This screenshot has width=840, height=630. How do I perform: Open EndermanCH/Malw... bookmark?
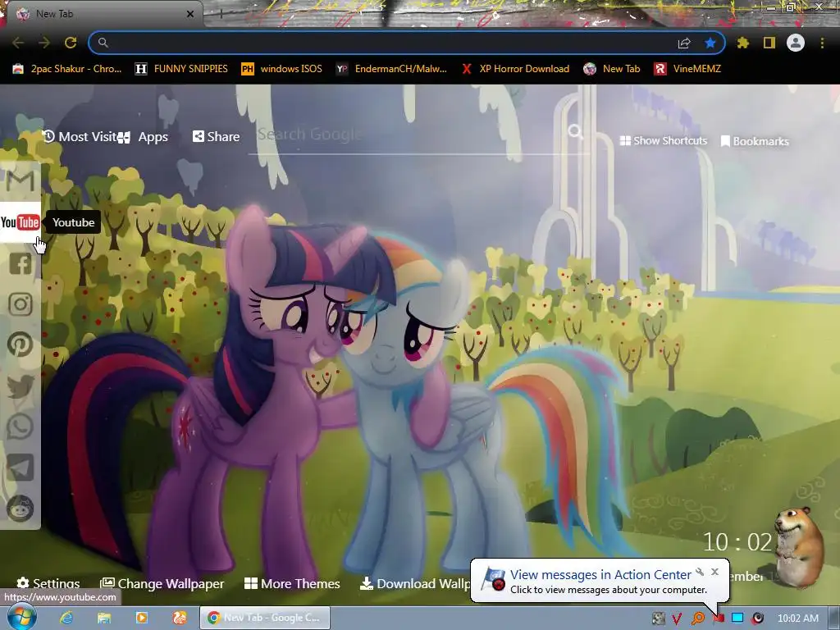click(x=391, y=69)
